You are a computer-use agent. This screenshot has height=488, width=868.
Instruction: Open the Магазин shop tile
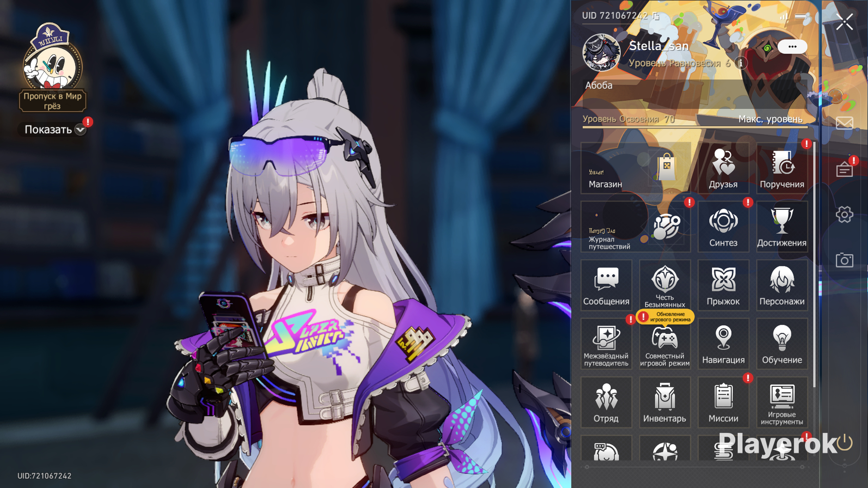pyautogui.click(x=636, y=168)
